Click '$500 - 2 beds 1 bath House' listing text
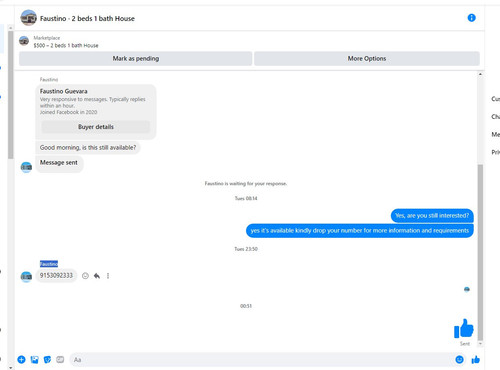 (x=66, y=46)
